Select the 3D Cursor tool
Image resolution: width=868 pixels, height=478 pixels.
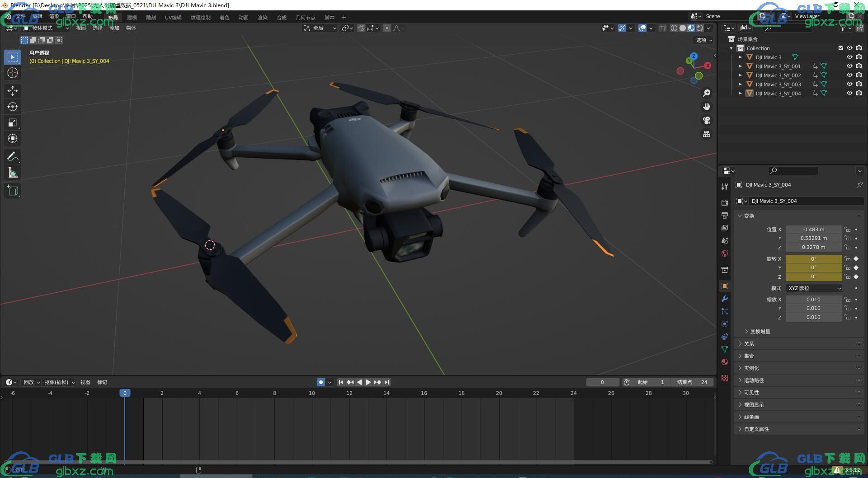13,73
